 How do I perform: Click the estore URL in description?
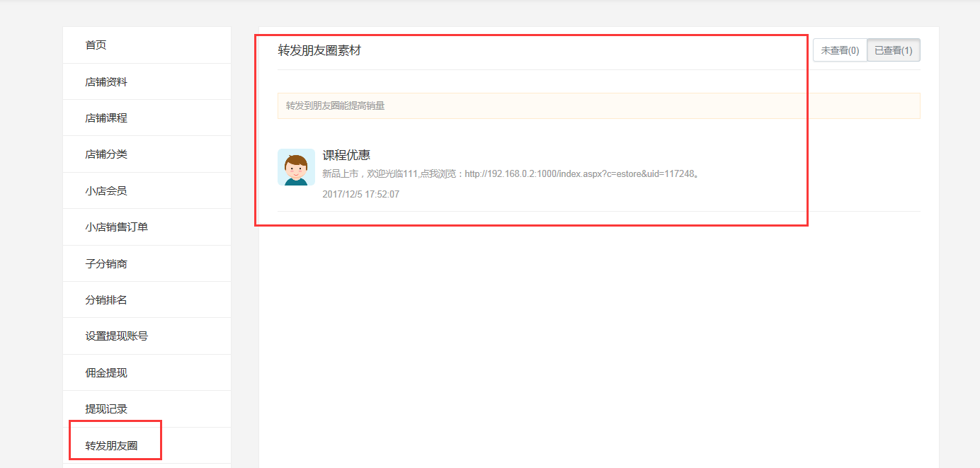[579, 174]
